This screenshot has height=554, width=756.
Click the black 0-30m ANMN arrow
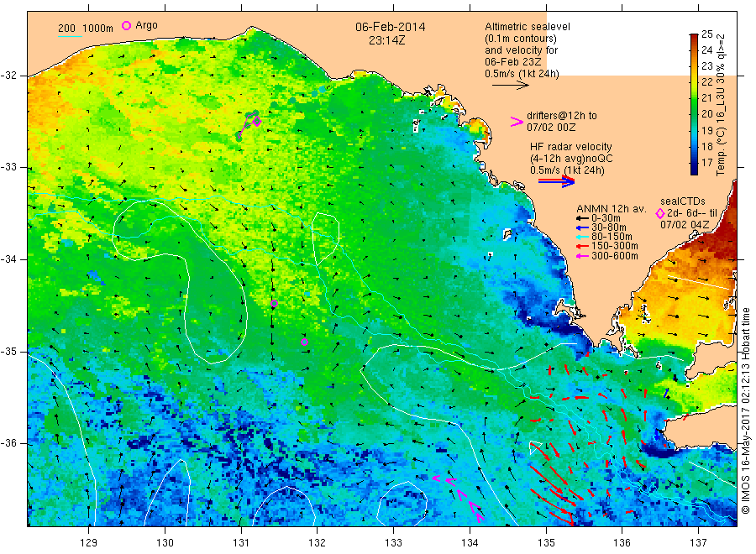[582, 218]
